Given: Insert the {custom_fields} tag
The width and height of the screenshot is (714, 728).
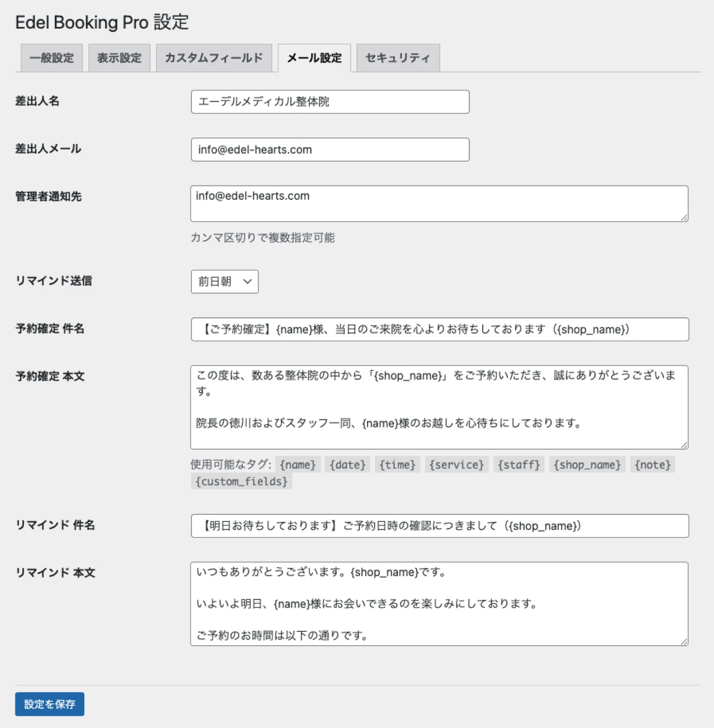Looking at the screenshot, I should [241, 482].
